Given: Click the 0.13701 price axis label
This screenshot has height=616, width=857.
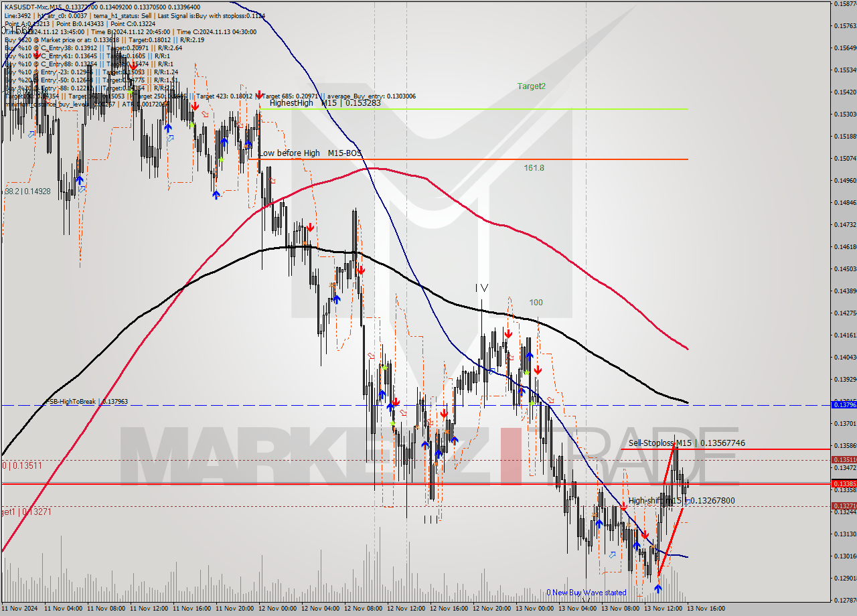Looking at the screenshot, I should click(x=845, y=423).
